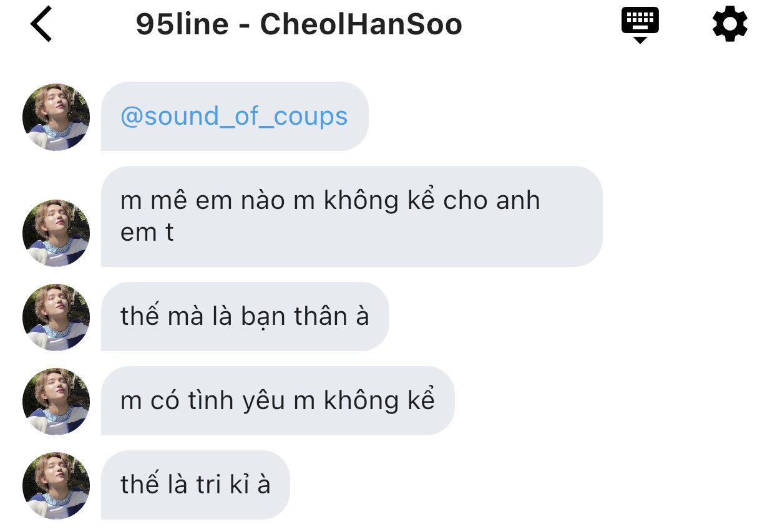Tap the avatar beside 'thế mà là bạn thân à'
Screen dimensions: 775x532
56,317
